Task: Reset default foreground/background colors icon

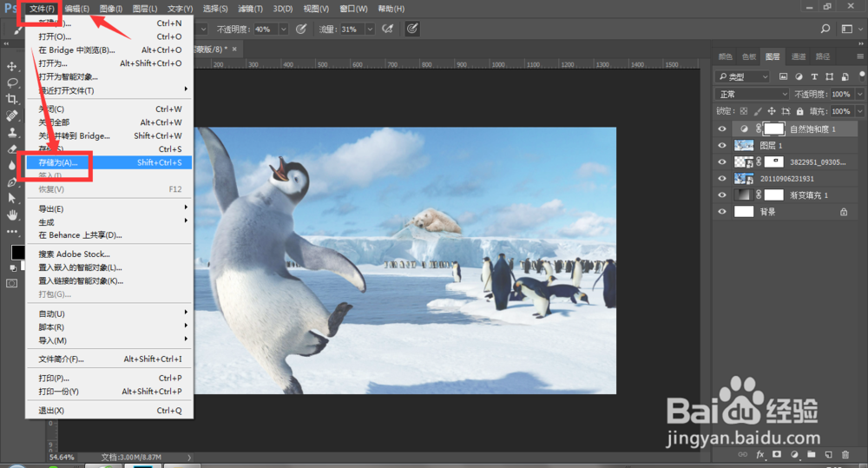Action: pyautogui.click(x=13, y=267)
